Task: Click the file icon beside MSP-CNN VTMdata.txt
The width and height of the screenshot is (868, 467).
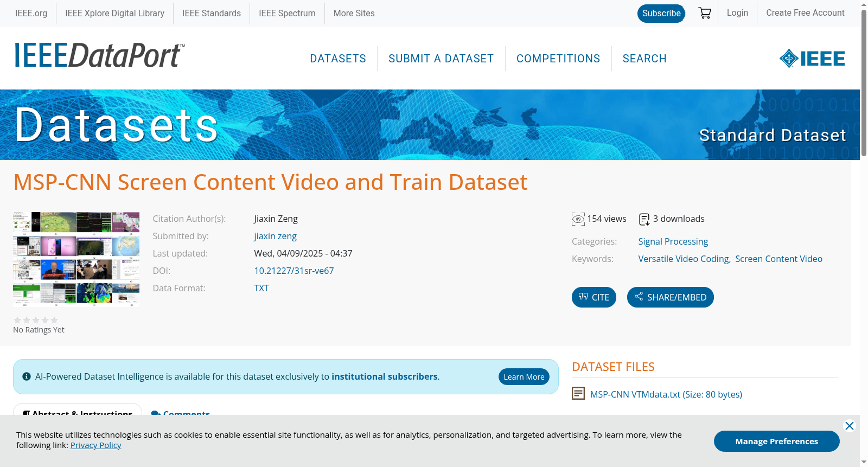Action: (x=578, y=393)
